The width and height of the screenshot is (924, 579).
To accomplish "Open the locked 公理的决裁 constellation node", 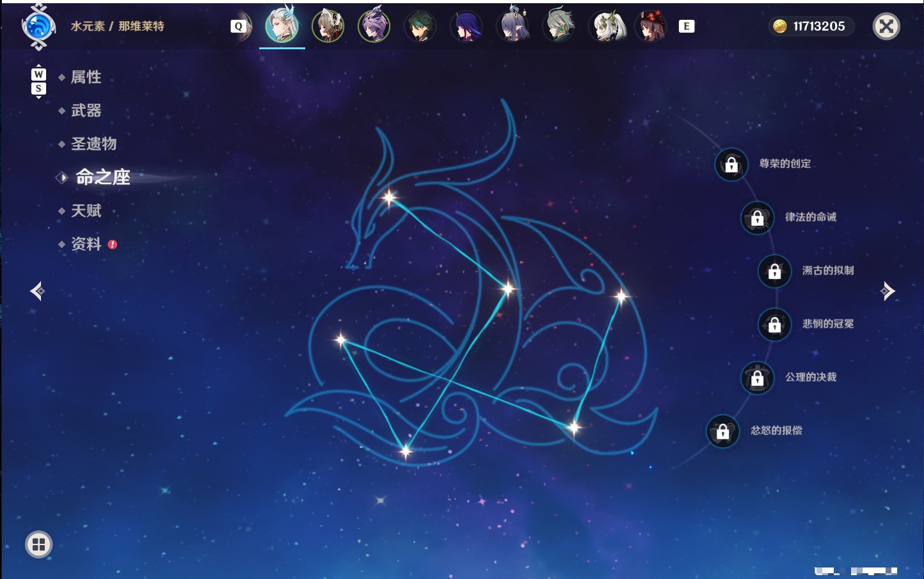I will [757, 378].
